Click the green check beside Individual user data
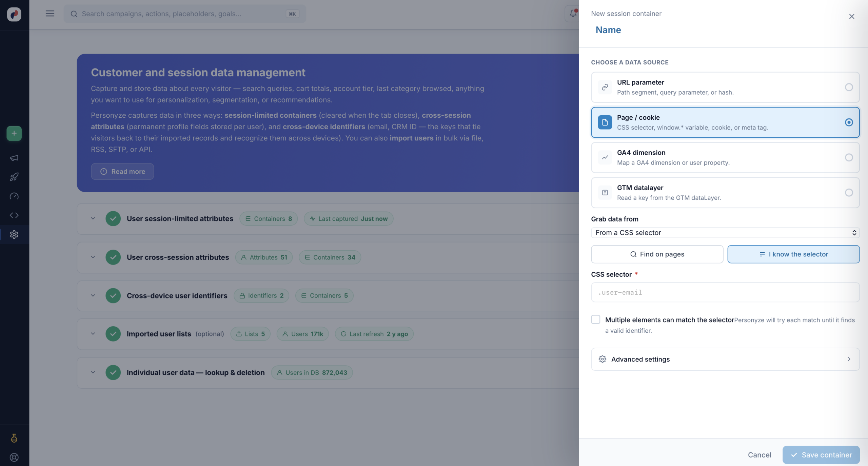 click(113, 372)
